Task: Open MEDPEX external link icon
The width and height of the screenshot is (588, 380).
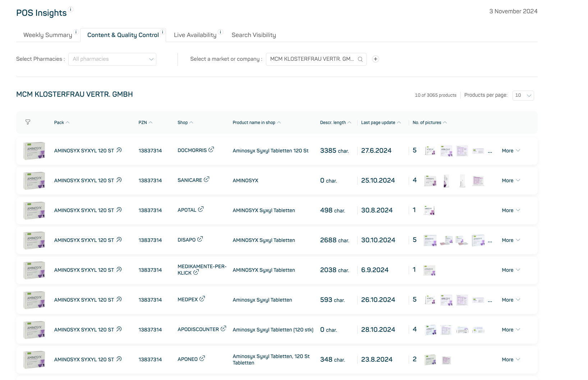Action: click(x=202, y=299)
